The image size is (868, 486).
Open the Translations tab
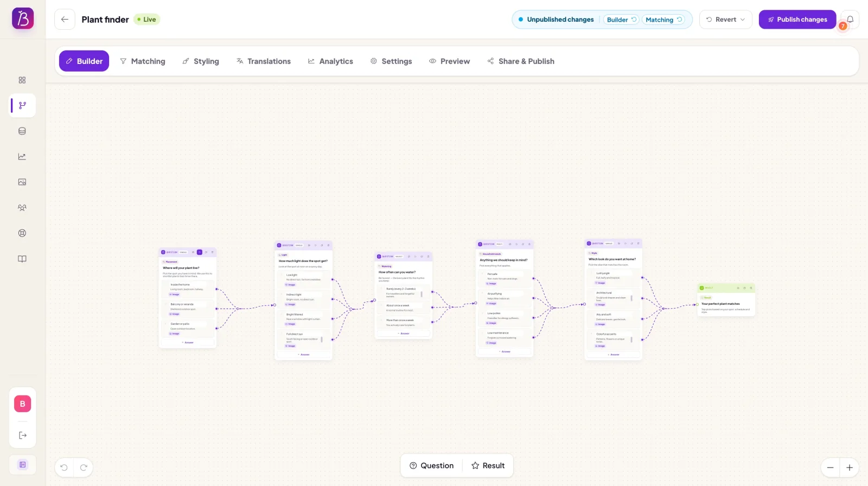(x=264, y=61)
